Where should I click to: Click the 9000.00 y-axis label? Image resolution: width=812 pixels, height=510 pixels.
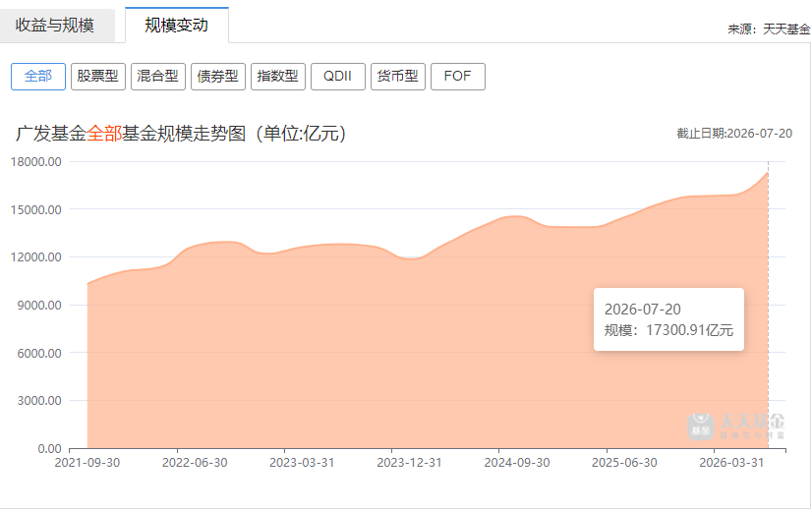pyautogui.click(x=39, y=305)
